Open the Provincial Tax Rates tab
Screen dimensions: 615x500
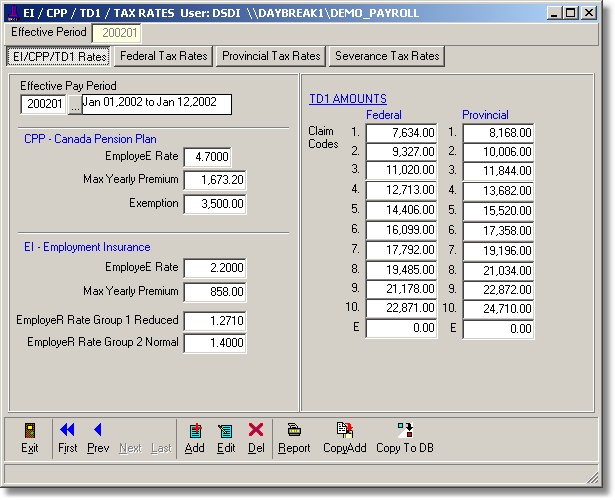(271, 56)
